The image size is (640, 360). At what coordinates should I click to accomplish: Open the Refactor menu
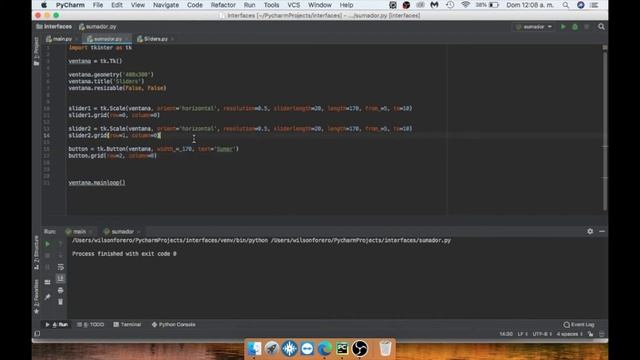click(x=223, y=5)
